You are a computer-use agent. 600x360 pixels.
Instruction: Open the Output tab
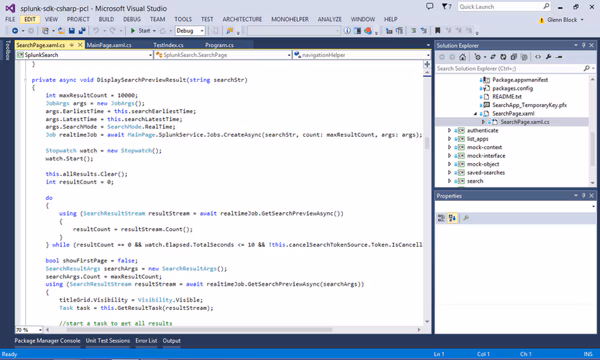[171, 340]
